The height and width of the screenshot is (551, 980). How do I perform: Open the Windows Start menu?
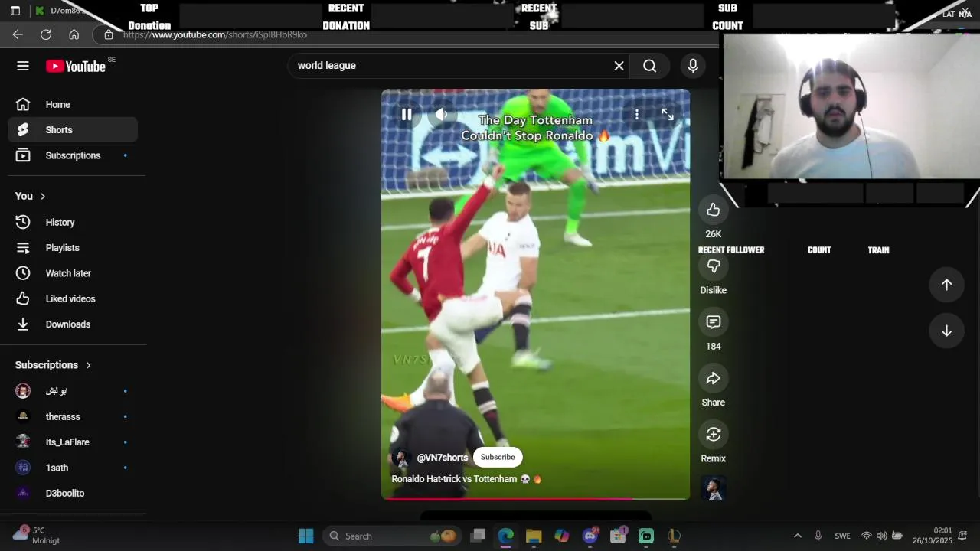(305, 536)
